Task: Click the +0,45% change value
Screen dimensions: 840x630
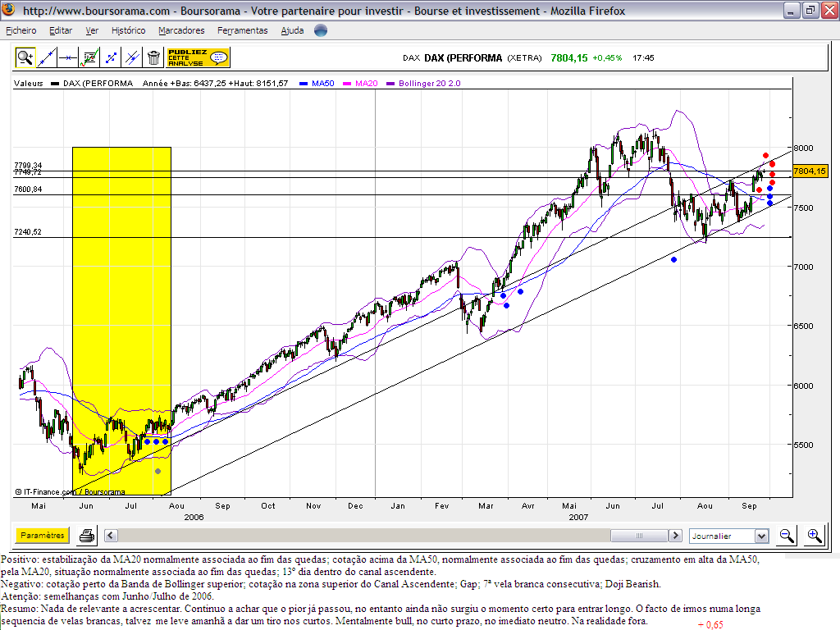Action: click(x=607, y=58)
